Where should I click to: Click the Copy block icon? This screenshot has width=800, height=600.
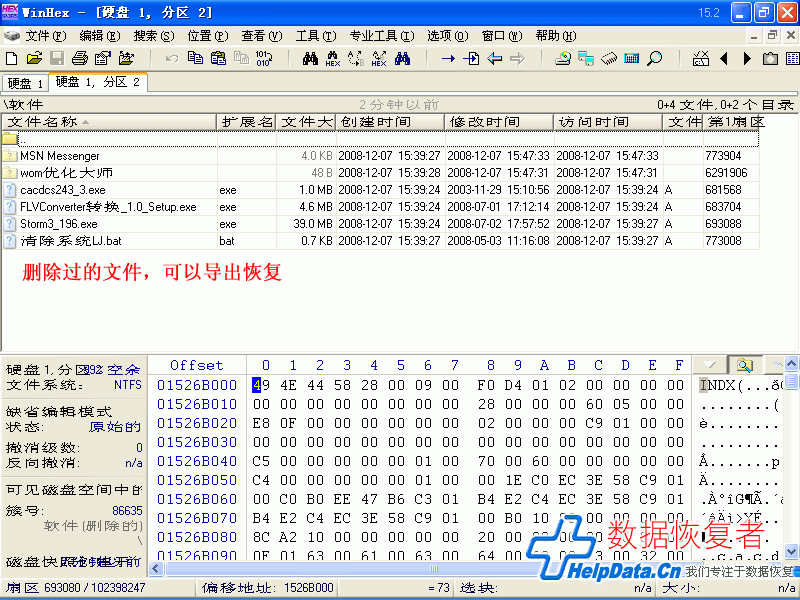[195, 58]
